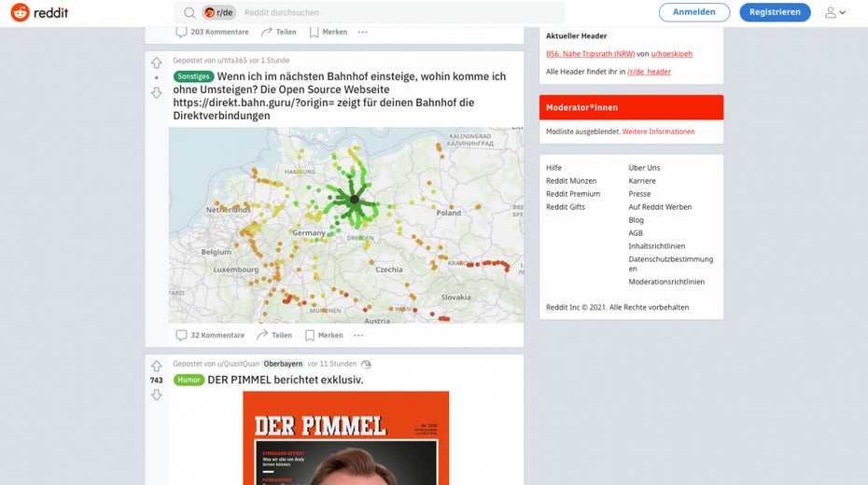Image resolution: width=868 pixels, height=485 pixels.
Task: Open the /r/de_header link
Action: pyautogui.click(x=649, y=71)
